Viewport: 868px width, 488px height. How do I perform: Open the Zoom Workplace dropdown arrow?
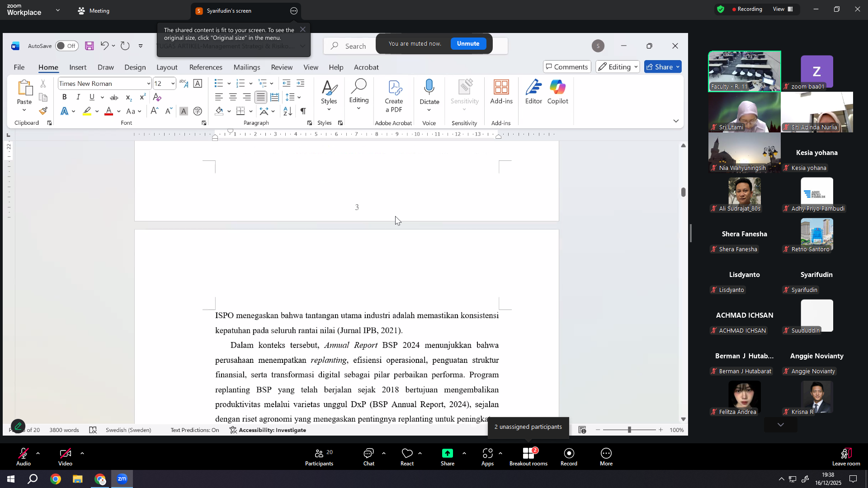click(x=58, y=10)
